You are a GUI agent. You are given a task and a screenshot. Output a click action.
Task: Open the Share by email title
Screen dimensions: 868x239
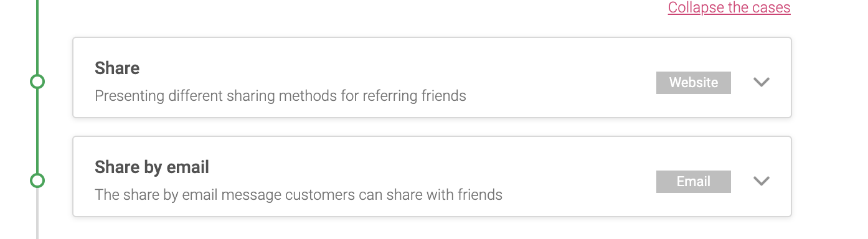[152, 167]
